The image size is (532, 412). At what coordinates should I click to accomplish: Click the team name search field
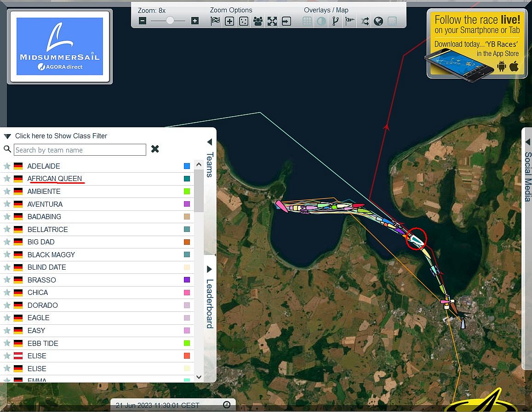pyautogui.click(x=80, y=150)
